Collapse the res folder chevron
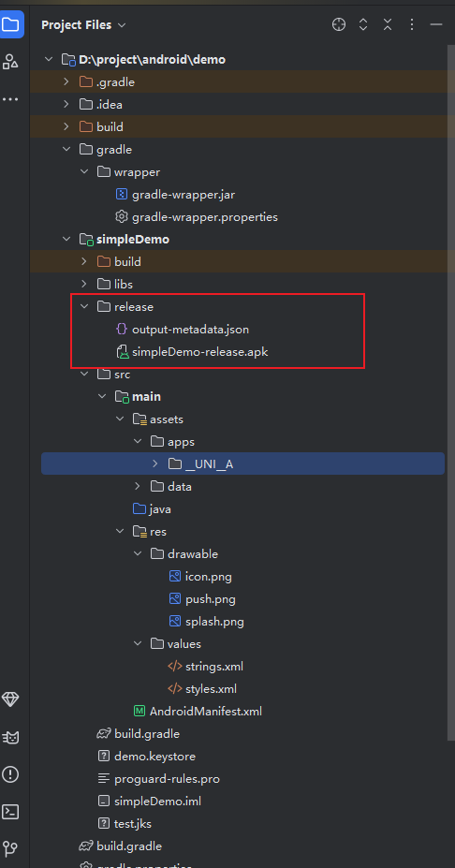This screenshot has height=868, width=455. (120, 532)
